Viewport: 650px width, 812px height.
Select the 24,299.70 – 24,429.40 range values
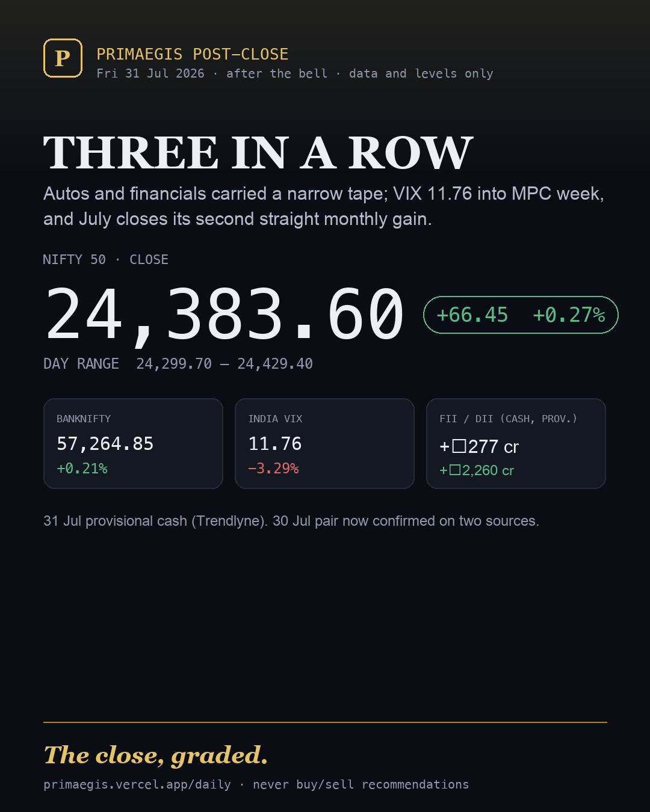[224, 364]
